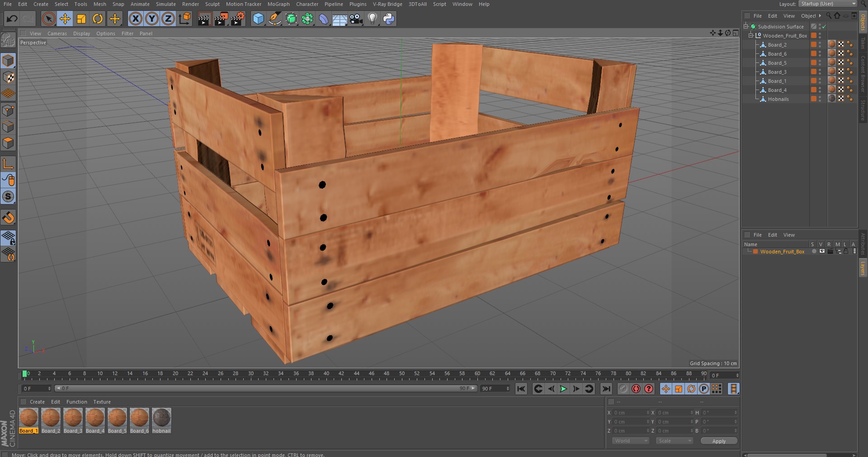Open the World coordinate system dropdown
The image size is (868, 457).
630,441
